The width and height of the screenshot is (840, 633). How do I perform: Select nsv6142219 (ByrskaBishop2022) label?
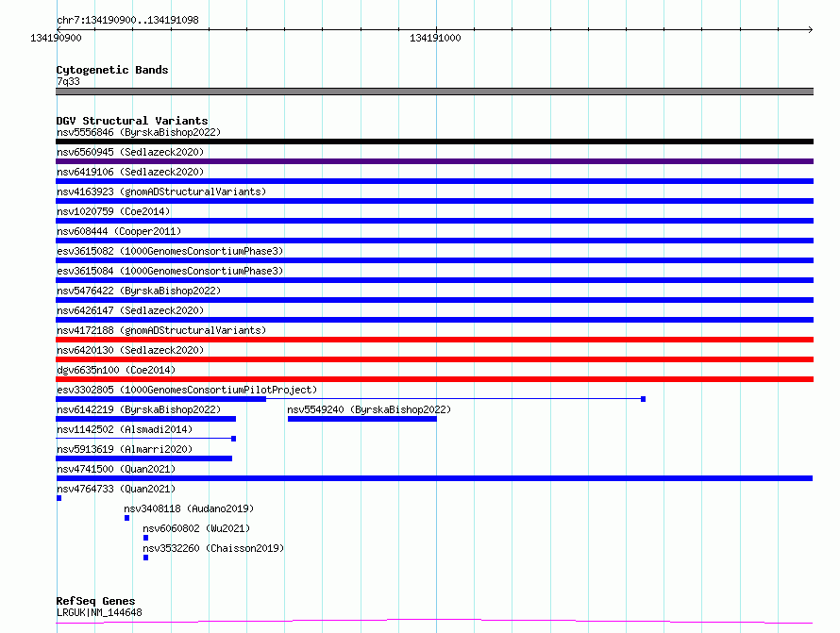point(139,409)
